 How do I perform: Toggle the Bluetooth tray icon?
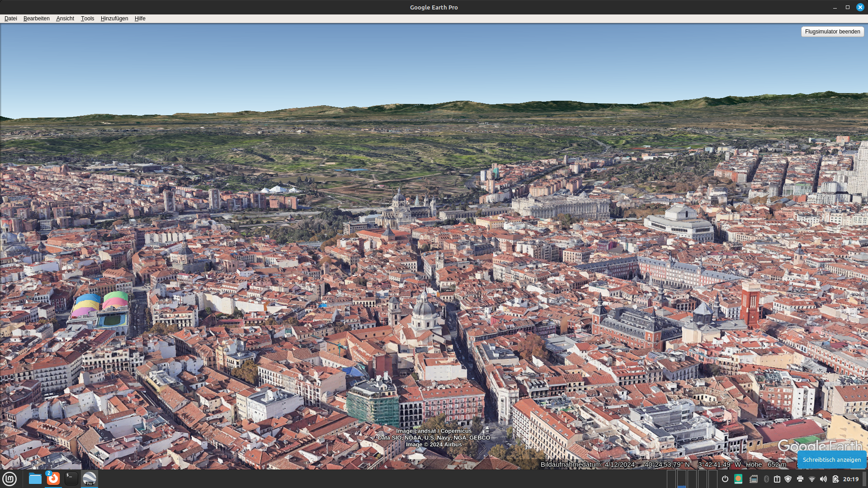766,479
